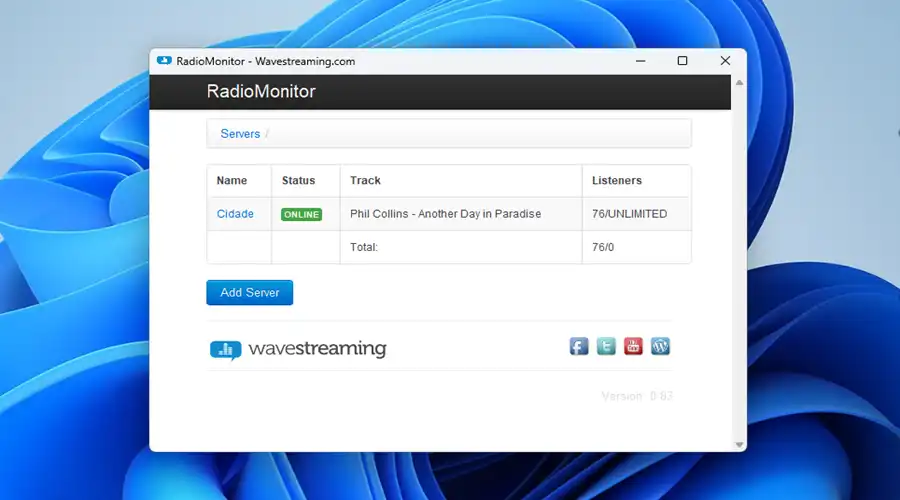Viewport: 900px width, 500px height.
Task: Click the Version 0.83 text
Action: [x=637, y=396]
